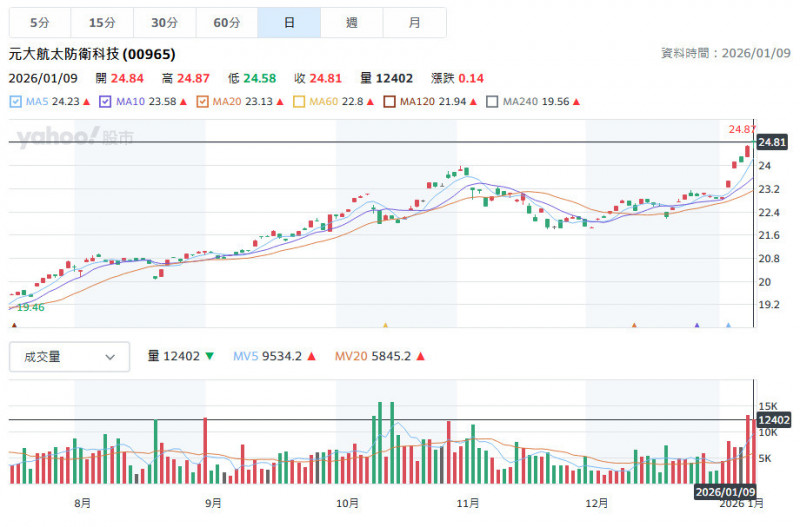Open the 成交量 indicator dropdown
The image size is (800, 527).
click(69, 356)
